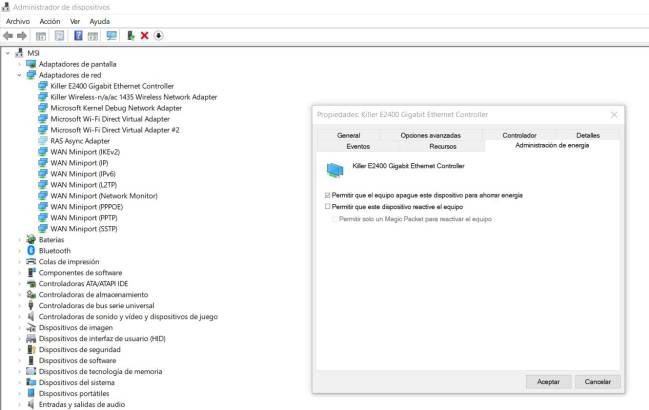Click the Colas de impresión printer icon
This screenshot has width=649, height=410.
tap(31, 261)
